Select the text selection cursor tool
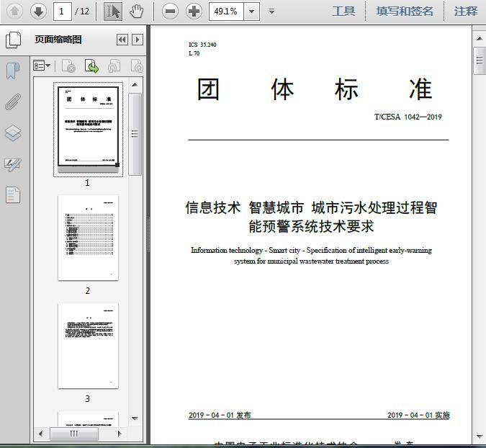 pyautogui.click(x=113, y=11)
